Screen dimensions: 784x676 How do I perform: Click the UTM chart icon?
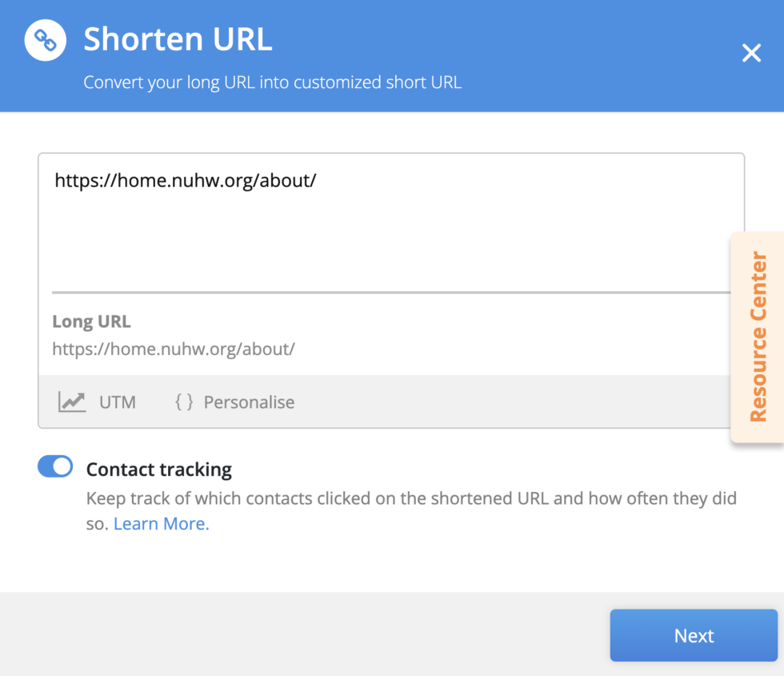72,402
